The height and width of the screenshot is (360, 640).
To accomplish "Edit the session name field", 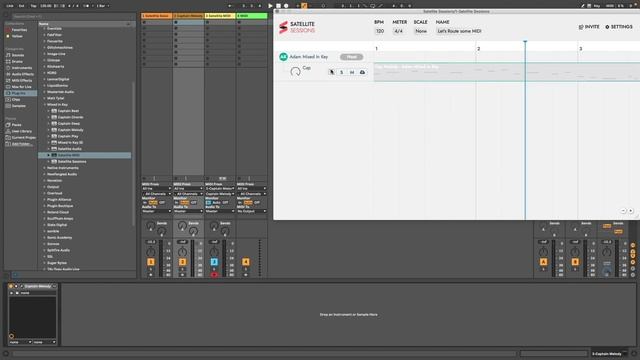I will pyautogui.click(x=459, y=31).
